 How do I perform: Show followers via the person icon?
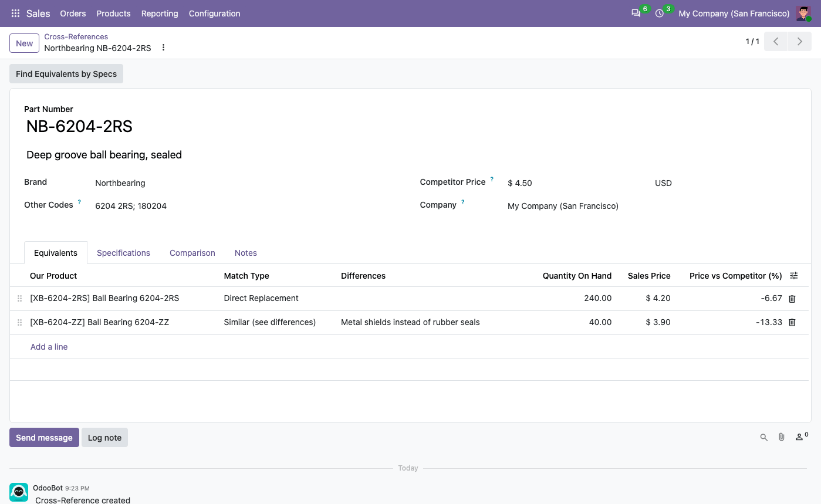[801, 437]
